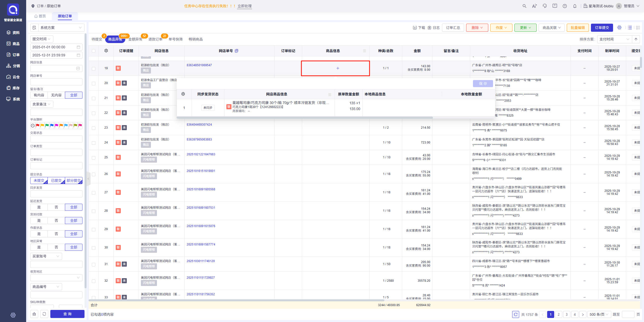This screenshot has height=322, width=644.
Task: Open bottom-left sidebar settings gear
Action: point(13,315)
